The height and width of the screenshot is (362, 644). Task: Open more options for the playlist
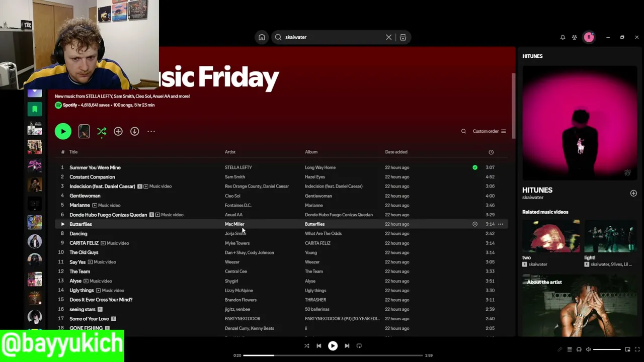coord(151,131)
